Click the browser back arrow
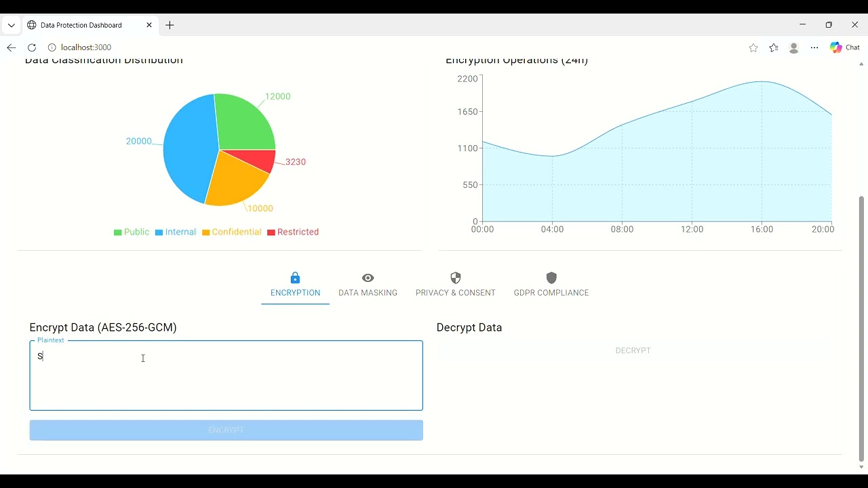Screen dimensions: 868x488 (12, 47)
